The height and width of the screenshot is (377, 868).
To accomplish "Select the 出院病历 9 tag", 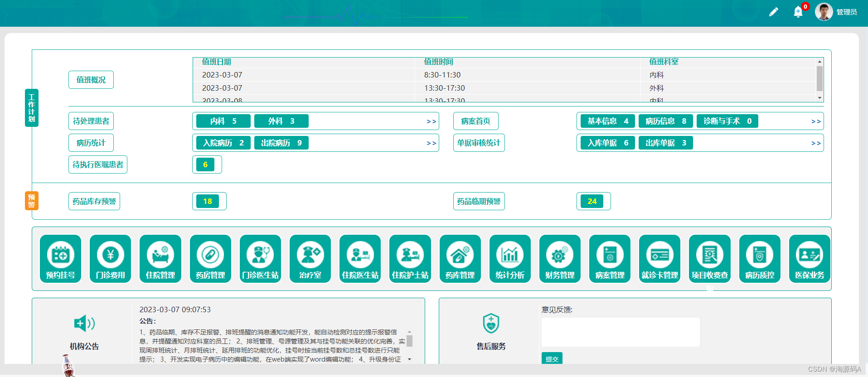I will pos(281,143).
